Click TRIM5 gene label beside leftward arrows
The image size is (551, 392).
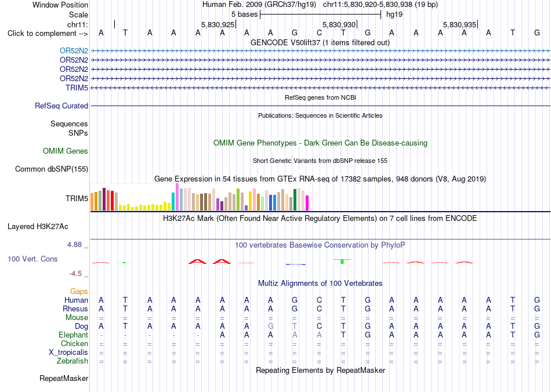pyautogui.click(x=77, y=88)
